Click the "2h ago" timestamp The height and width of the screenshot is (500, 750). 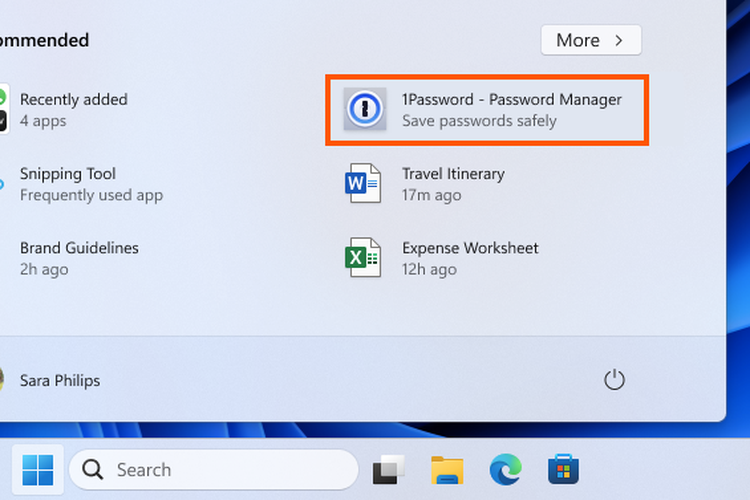point(44,269)
